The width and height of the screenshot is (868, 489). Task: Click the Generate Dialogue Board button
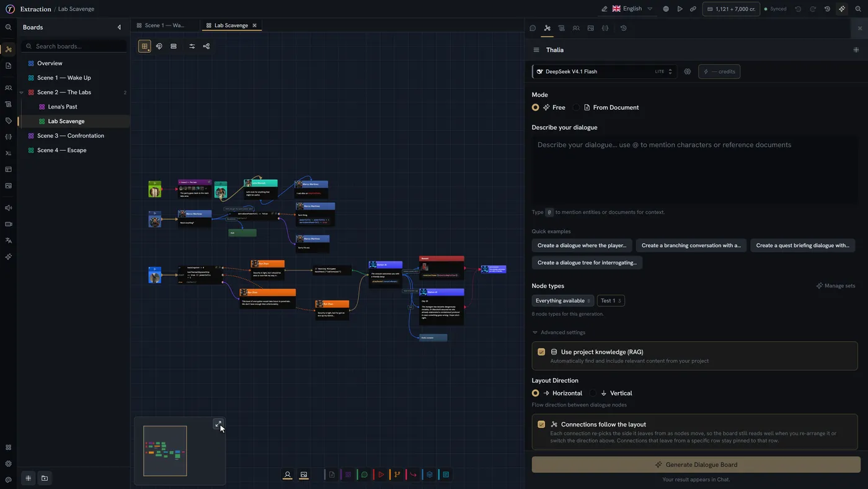(x=696, y=465)
